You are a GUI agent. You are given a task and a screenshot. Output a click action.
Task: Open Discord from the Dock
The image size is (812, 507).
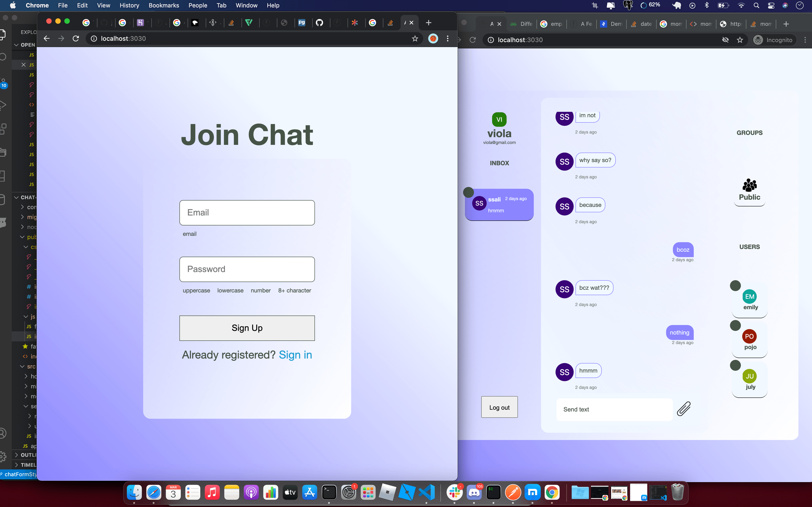(x=474, y=492)
